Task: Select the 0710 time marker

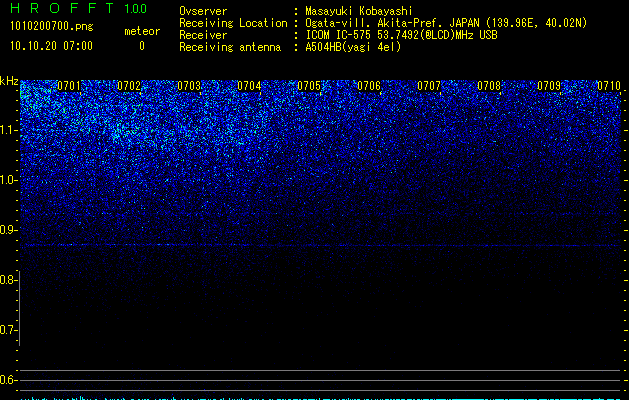Action: point(609,86)
